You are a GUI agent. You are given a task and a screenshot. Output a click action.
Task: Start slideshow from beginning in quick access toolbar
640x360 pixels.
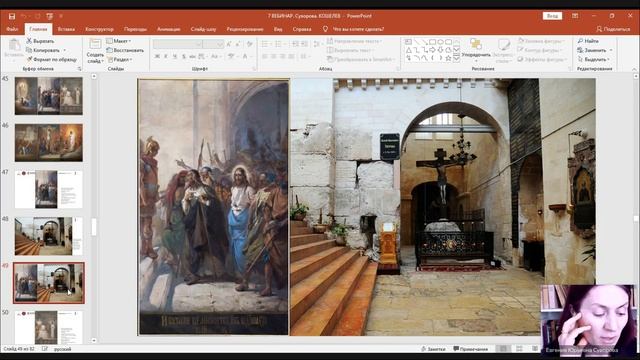[49, 16]
